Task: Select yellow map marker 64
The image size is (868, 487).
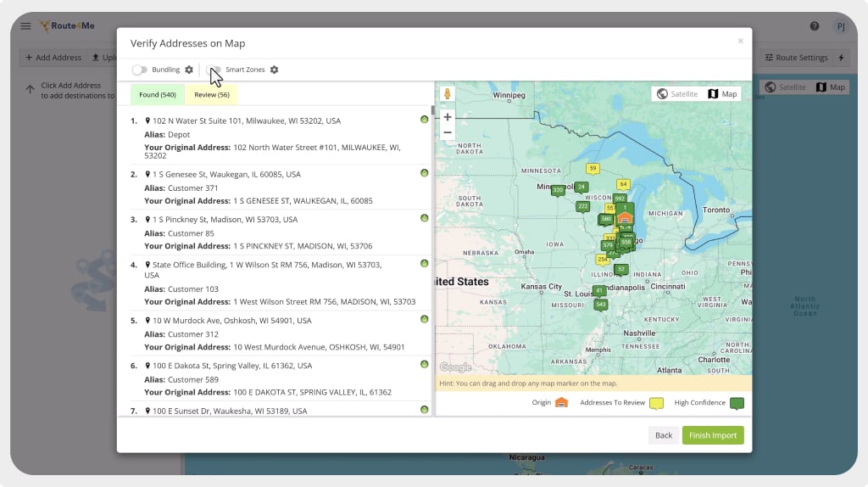Action: point(623,184)
